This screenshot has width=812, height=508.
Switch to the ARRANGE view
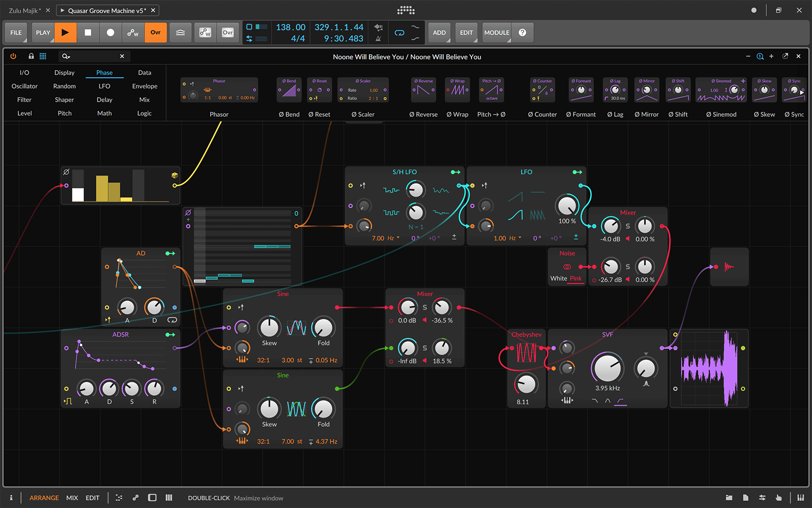(x=44, y=498)
